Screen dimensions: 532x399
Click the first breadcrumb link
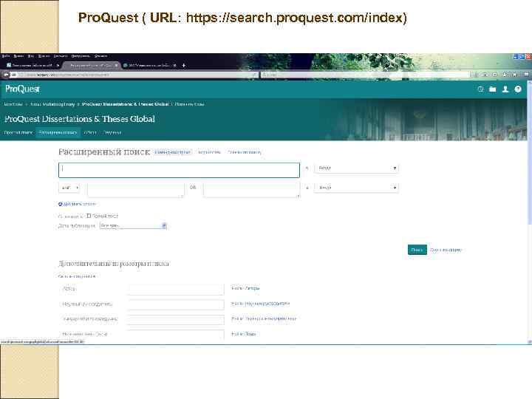point(13,104)
